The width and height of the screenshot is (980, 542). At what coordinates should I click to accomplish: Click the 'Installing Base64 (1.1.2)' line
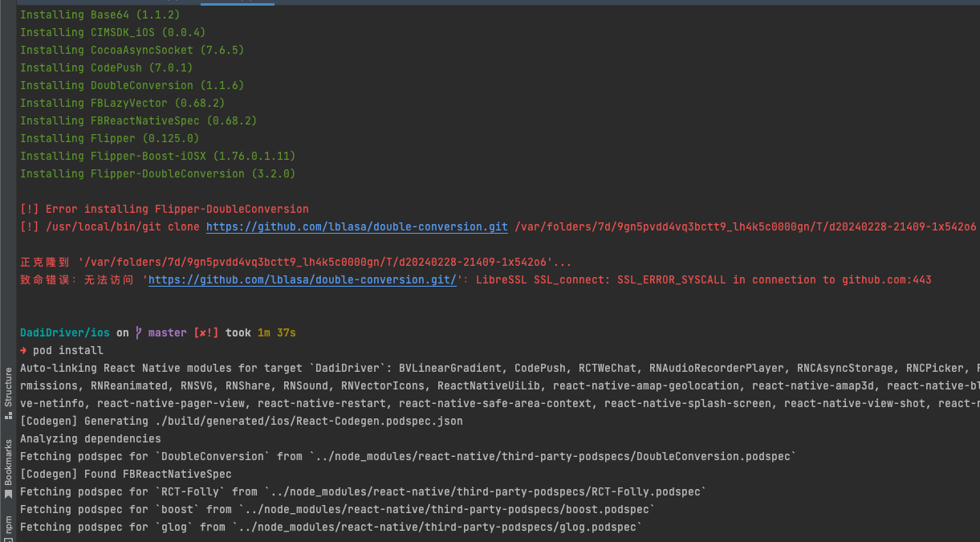pyautogui.click(x=100, y=14)
